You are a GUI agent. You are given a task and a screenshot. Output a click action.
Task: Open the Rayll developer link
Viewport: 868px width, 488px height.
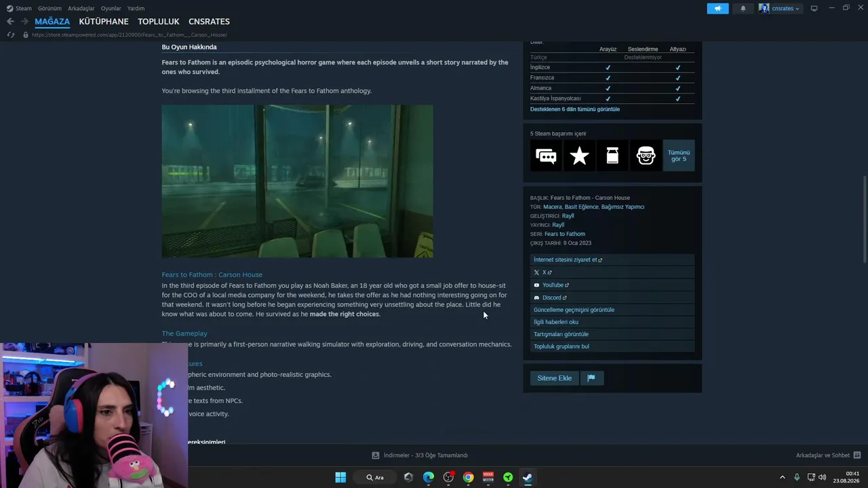[568, 216]
